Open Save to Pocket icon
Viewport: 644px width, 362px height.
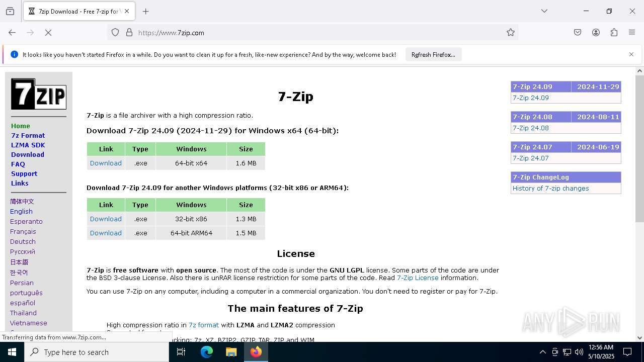pos(578,33)
